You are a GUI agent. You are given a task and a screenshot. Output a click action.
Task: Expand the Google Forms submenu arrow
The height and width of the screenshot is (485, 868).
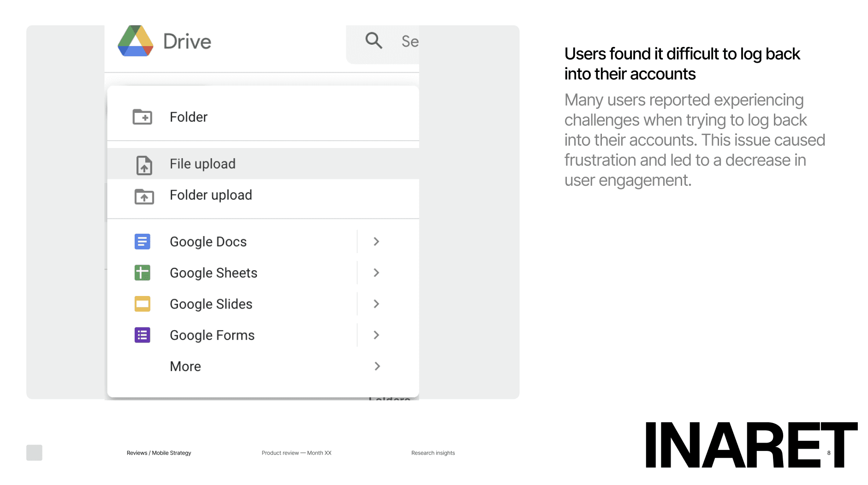click(376, 335)
